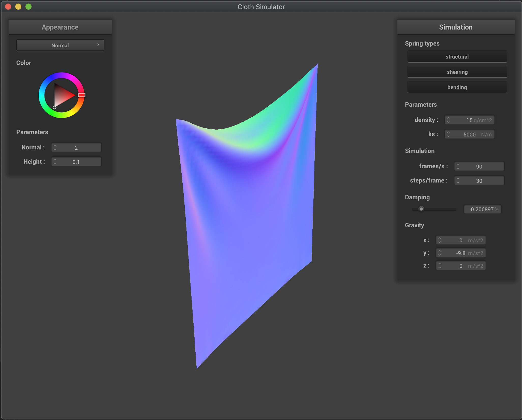
Task: Click the Normal parameter stepper arrows
Action: click(x=55, y=147)
